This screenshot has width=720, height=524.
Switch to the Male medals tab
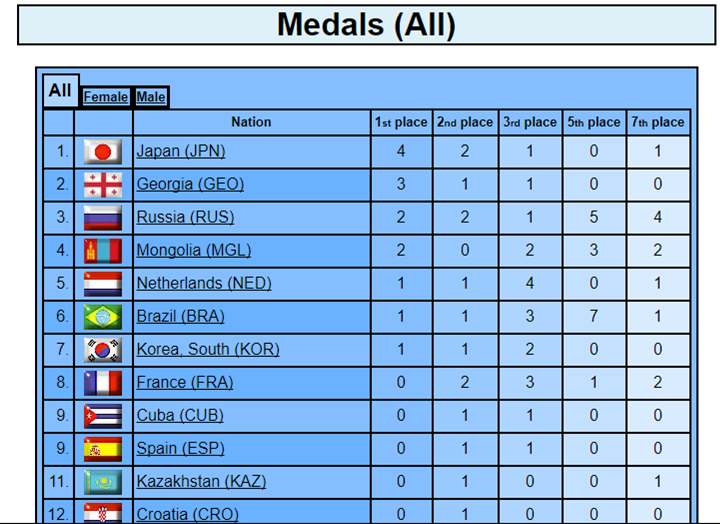(151, 97)
